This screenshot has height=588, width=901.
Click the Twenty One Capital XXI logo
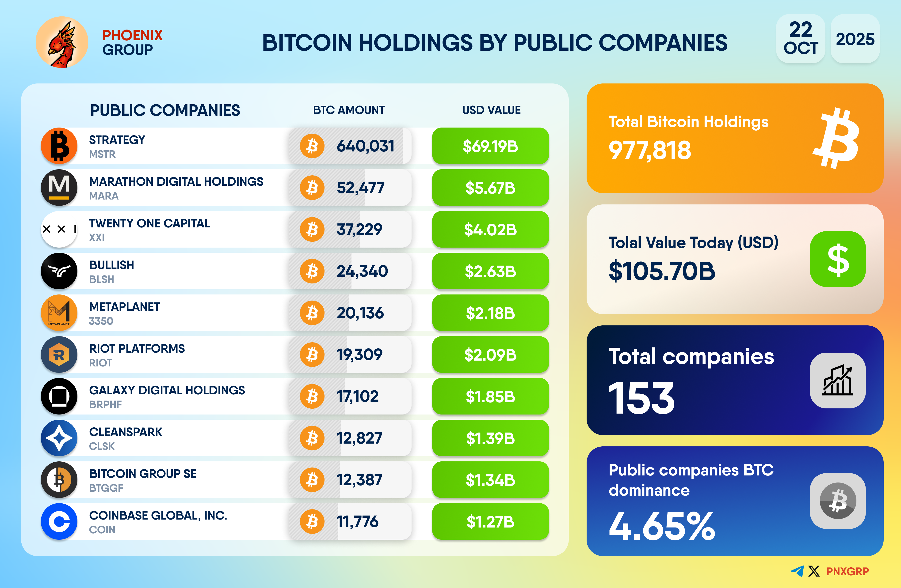[59, 229]
